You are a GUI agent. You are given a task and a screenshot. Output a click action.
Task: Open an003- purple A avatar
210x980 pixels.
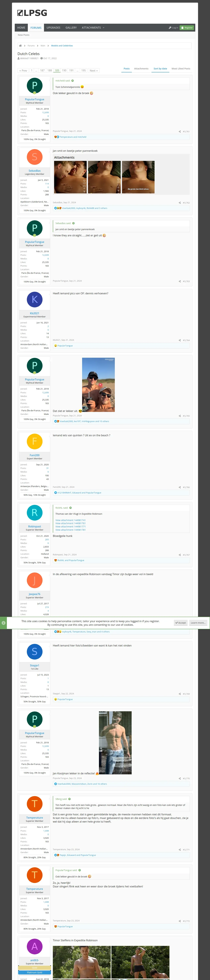coord(35,946)
